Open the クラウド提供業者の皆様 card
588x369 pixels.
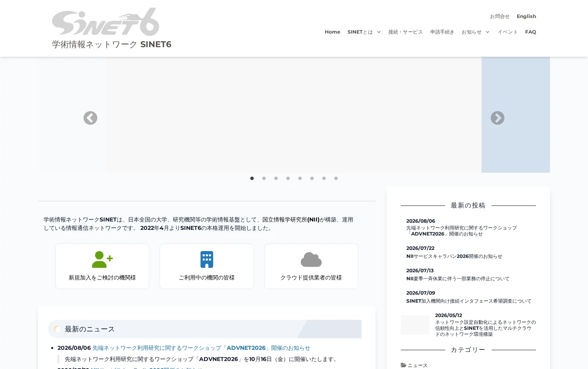click(x=311, y=266)
